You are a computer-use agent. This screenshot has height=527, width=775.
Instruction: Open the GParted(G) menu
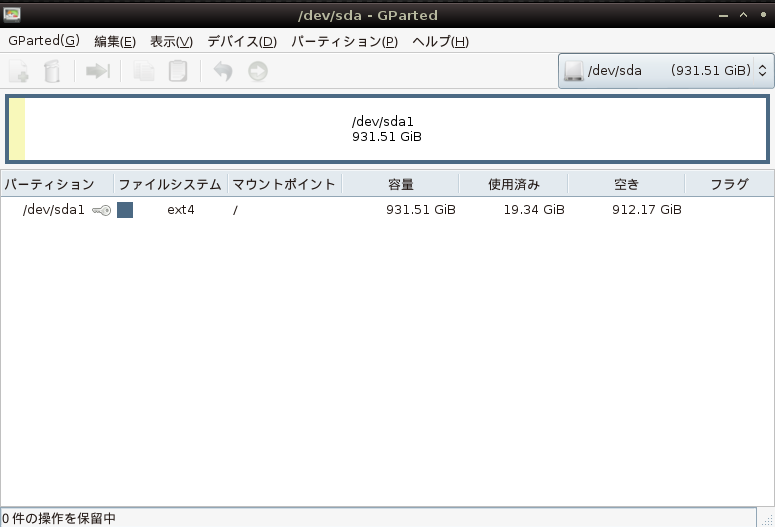tap(43, 41)
